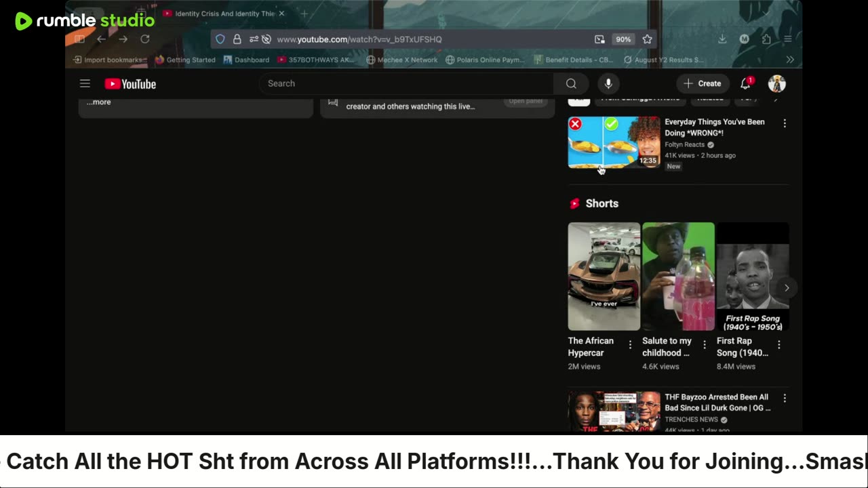Open The African Hypercar short thumbnail

pos(604,277)
